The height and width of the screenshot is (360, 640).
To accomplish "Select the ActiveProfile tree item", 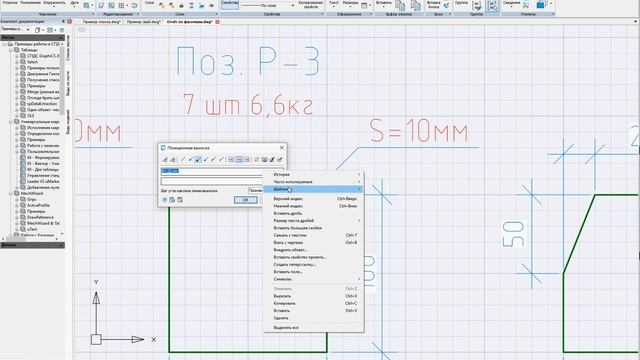I will 38,205.
